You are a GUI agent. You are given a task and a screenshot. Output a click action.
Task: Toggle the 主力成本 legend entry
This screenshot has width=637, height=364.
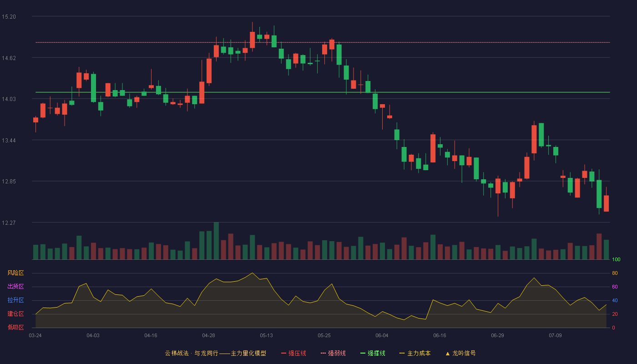pos(415,353)
